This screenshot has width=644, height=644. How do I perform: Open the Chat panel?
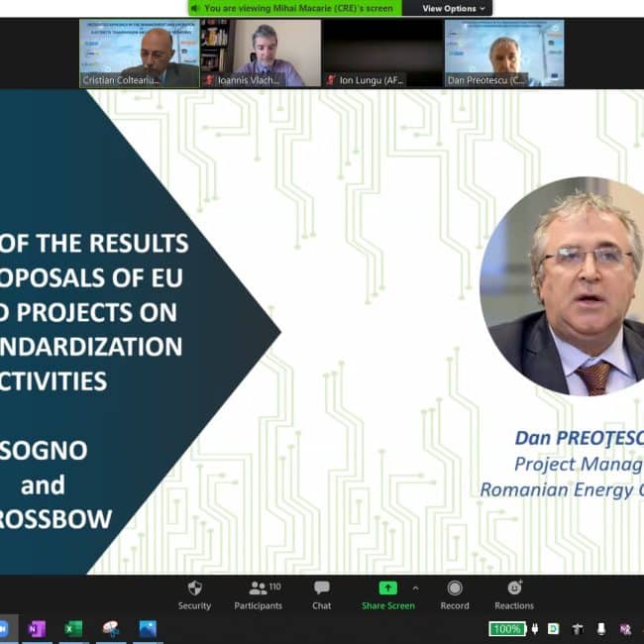point(322,594)
